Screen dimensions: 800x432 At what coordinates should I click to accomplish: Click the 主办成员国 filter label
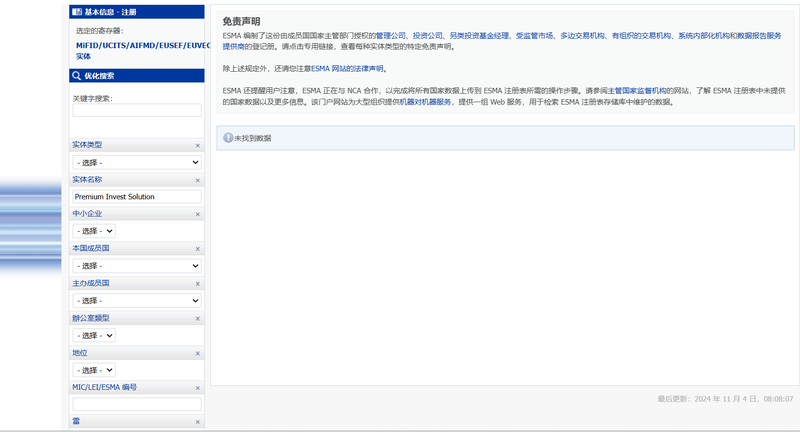[x=91, y=283]
